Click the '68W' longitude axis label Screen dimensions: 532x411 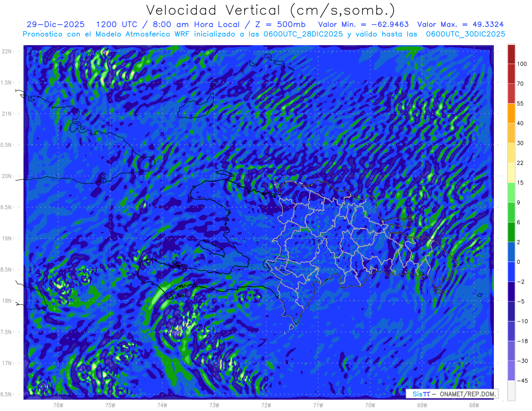click(474, 405)
